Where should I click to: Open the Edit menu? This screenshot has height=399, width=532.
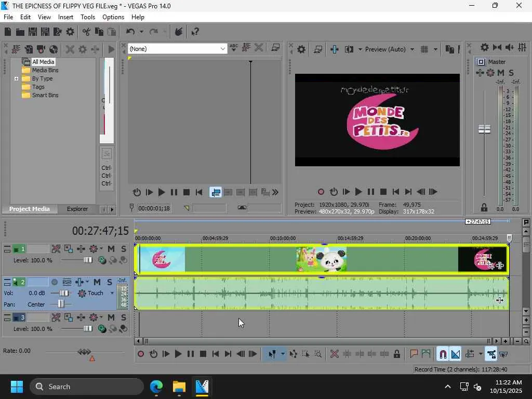25,17
